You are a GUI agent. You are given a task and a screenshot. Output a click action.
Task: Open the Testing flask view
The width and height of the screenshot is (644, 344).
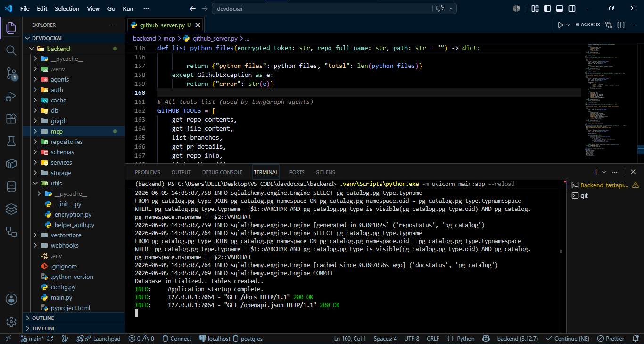[11, 141]
